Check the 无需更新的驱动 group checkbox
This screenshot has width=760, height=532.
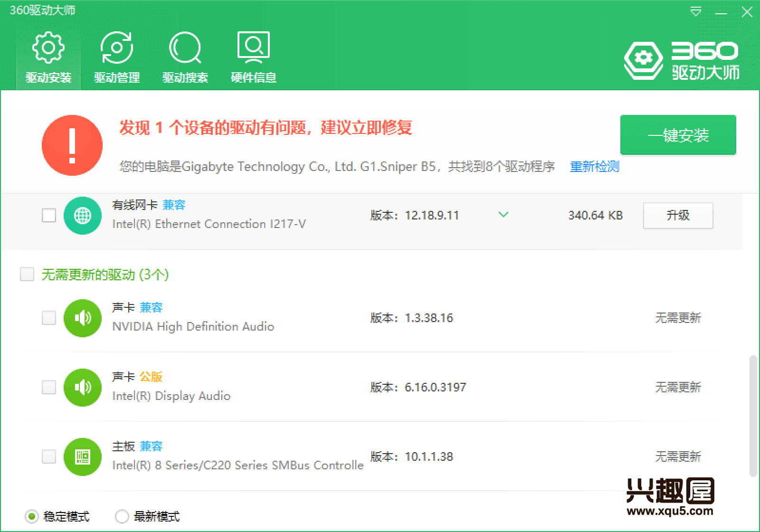pyautogui.click(x=27, y=274)
